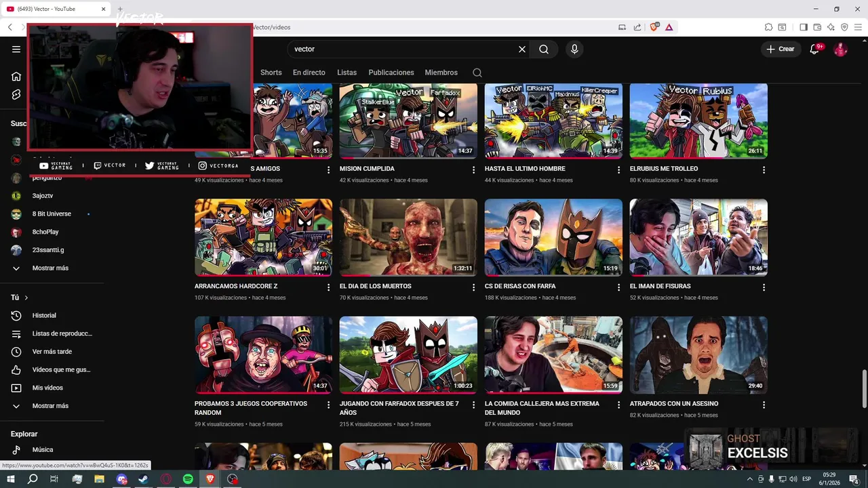Open the Publicaciones channel tab
The height and width of the screenshot is (488, 868).
(391, 73)
